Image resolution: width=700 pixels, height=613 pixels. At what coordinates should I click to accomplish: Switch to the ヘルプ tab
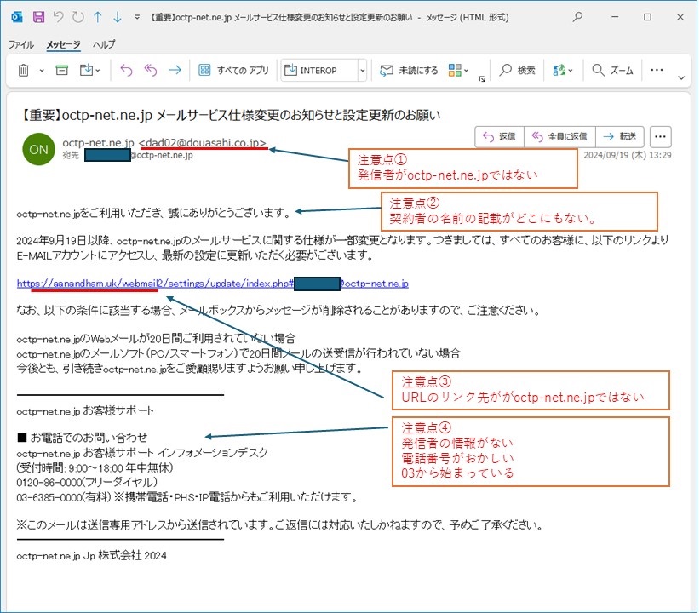click(x=103, y=44)
